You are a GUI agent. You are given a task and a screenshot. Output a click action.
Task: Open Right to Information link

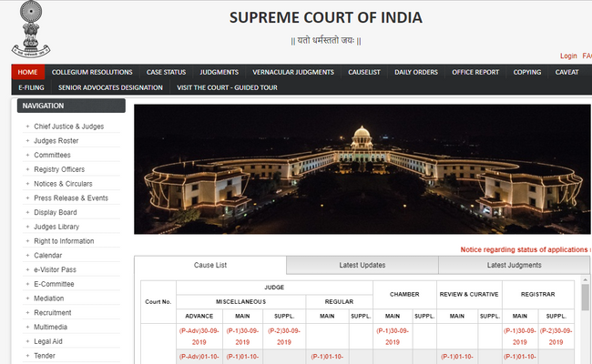coord(64,241)
